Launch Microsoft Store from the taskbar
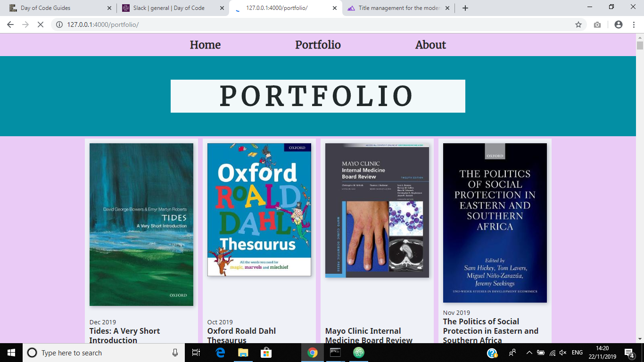644x362 pixels. coord(266,353)
